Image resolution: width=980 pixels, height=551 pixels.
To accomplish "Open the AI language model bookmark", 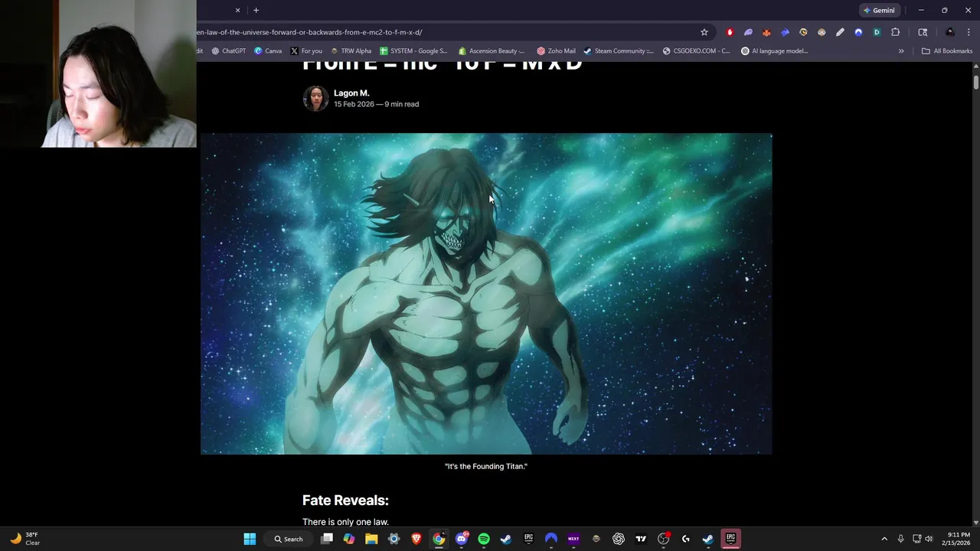I will [774, 51].
